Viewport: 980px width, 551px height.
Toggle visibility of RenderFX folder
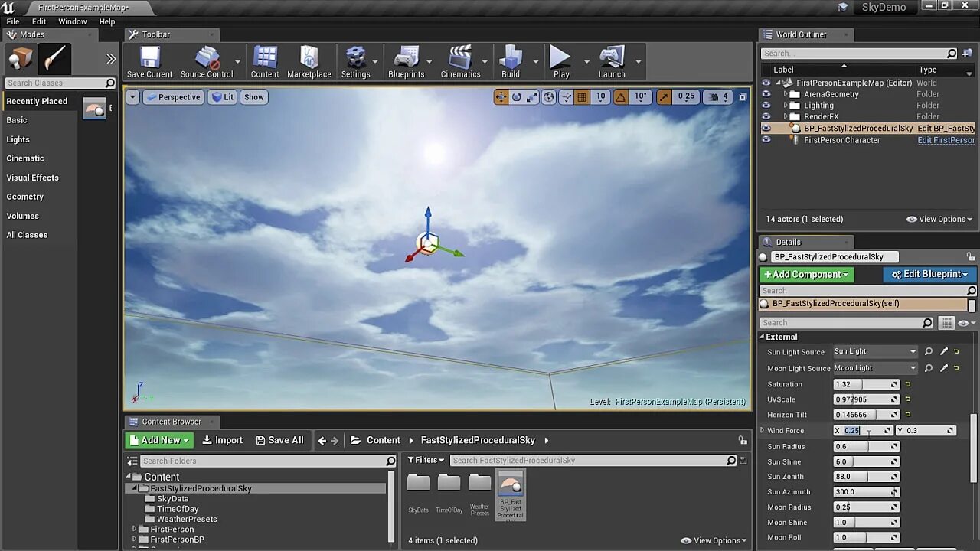point(766,117)
